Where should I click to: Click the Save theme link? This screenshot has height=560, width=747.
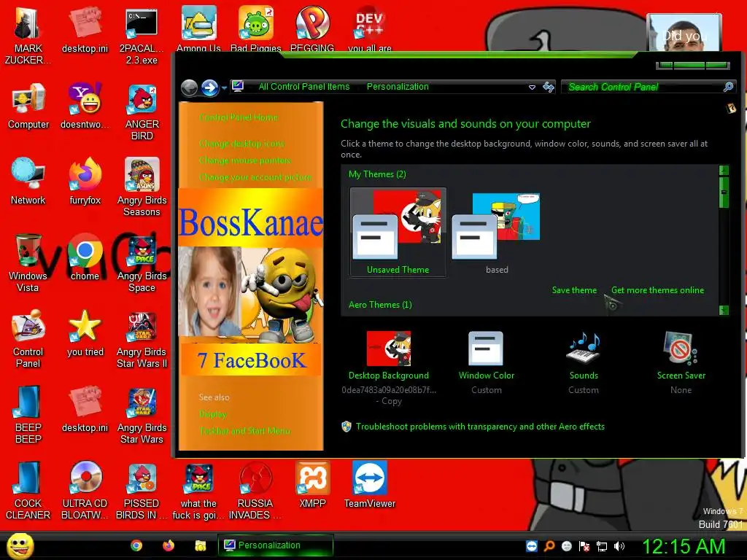click(x=574, y=290)
